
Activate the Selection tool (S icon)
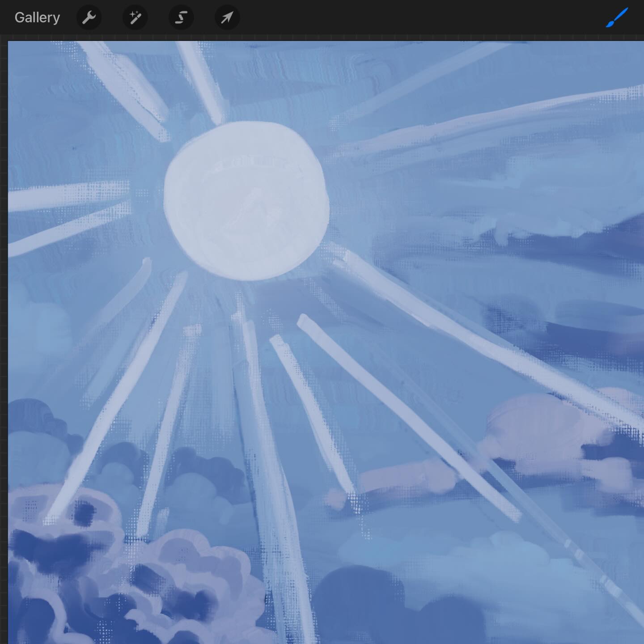[x=181, y=17]
